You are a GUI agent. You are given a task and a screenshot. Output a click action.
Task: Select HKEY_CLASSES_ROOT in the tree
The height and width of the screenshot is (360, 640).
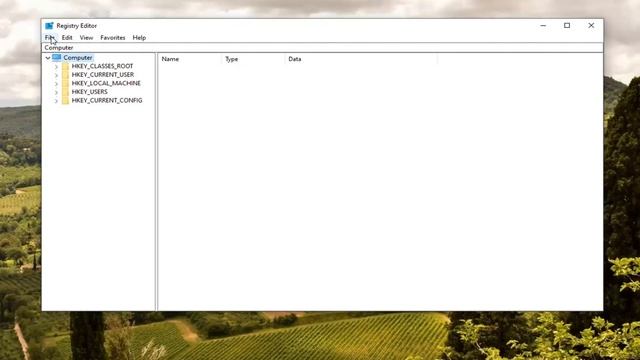tap(102, 66)
